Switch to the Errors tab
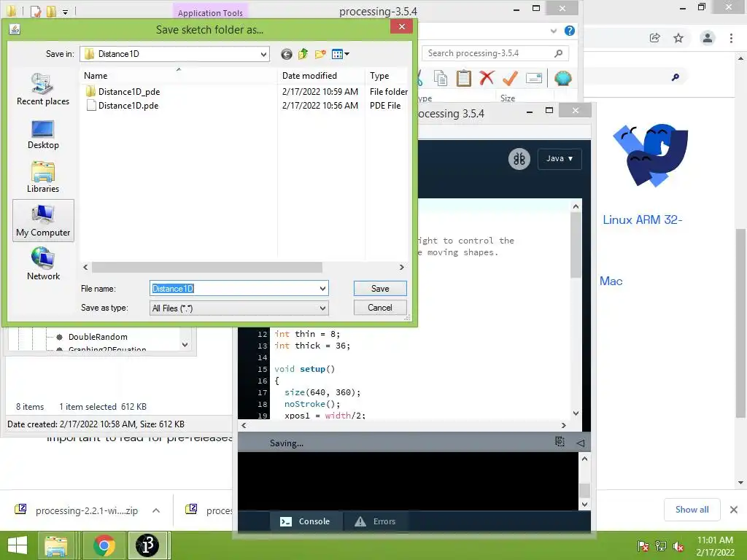The height and width of the screenshot is (560, 747). (376, 521)
